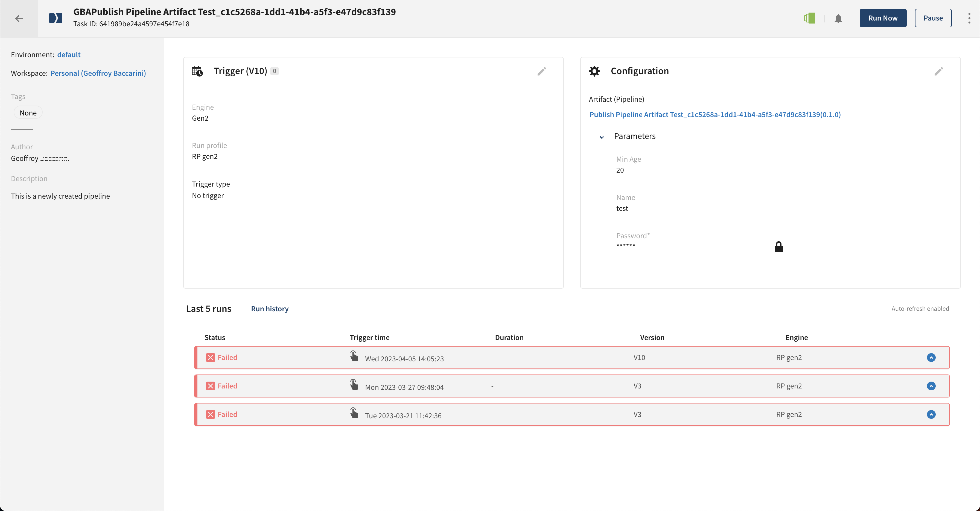This screenshot has width=980, height=511.
Task: Open the pipeline artifact link
Action: click(716, 114)
